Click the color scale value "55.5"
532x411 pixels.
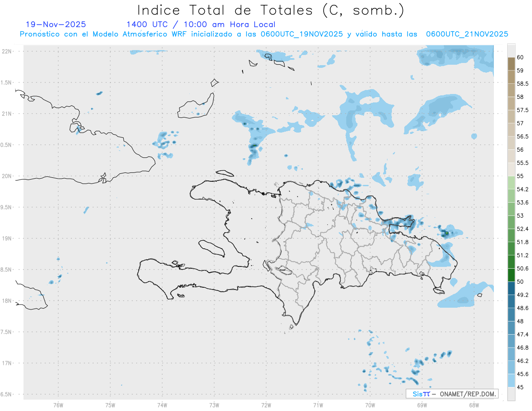[x=523, y=163]
